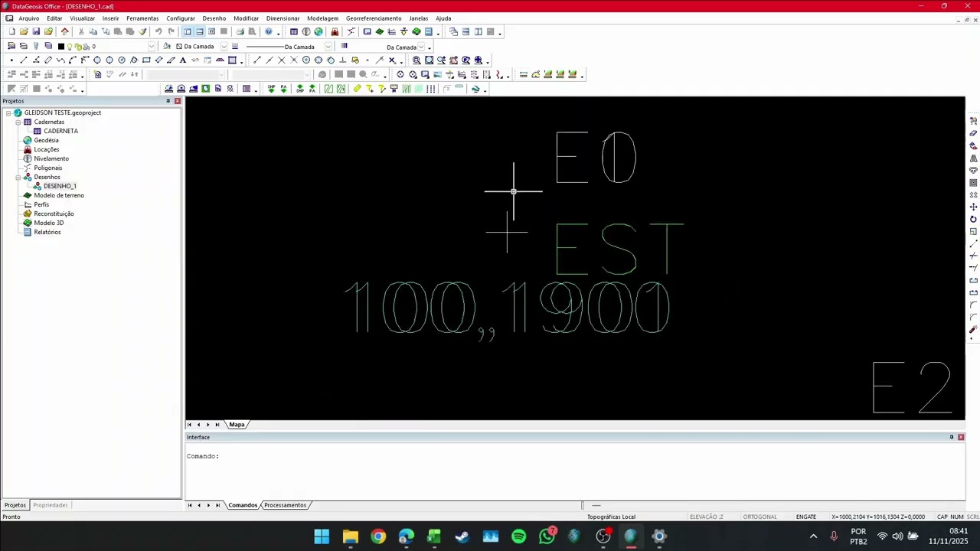Expand the drawing tools toolbar overflow arrow
This screenshot has width=980, height=551.
click(x=242, y=62)
